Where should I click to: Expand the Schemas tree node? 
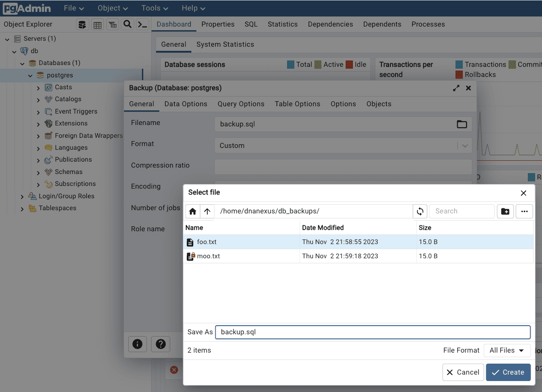coord(38,172)
